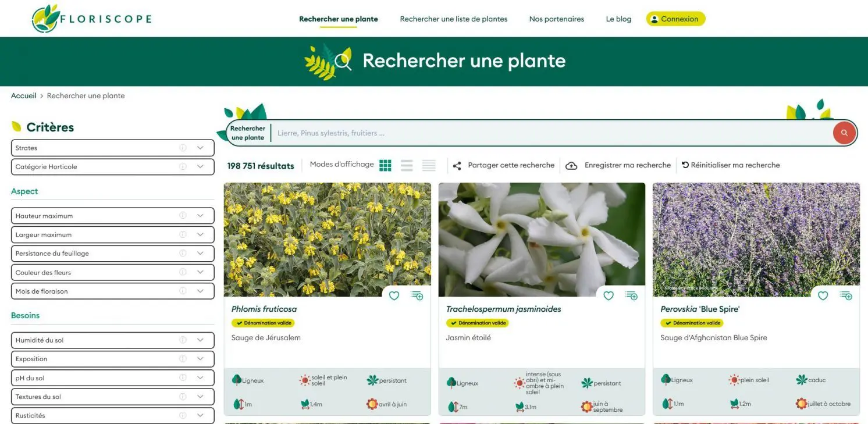Favorite Phlomis fruticosa with heart icon
Image resolution: width=868 pixels, height=424 pixels.
coord(394,296)
